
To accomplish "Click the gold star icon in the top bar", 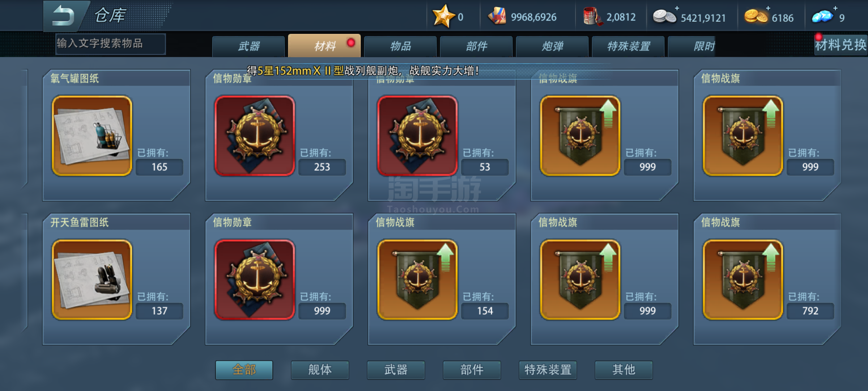I will (443, 16).
